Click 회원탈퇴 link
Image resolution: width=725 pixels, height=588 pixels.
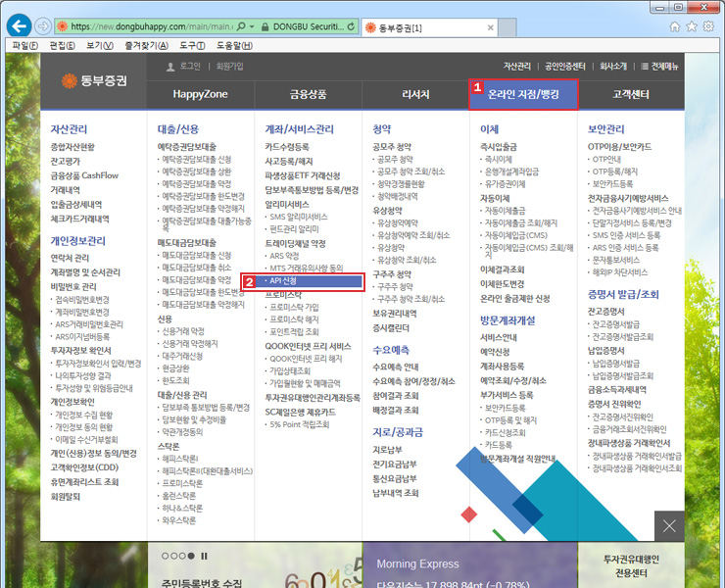click(x=66, y=497)
